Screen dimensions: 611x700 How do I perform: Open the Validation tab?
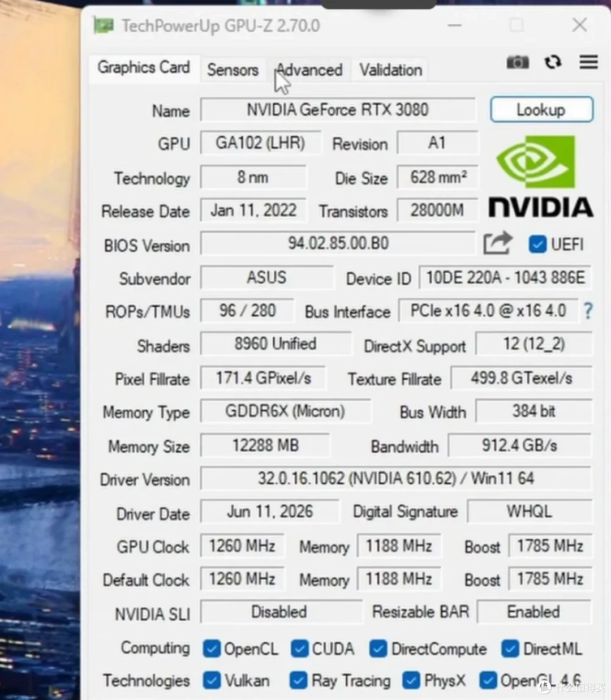click(x=390, y=70)
